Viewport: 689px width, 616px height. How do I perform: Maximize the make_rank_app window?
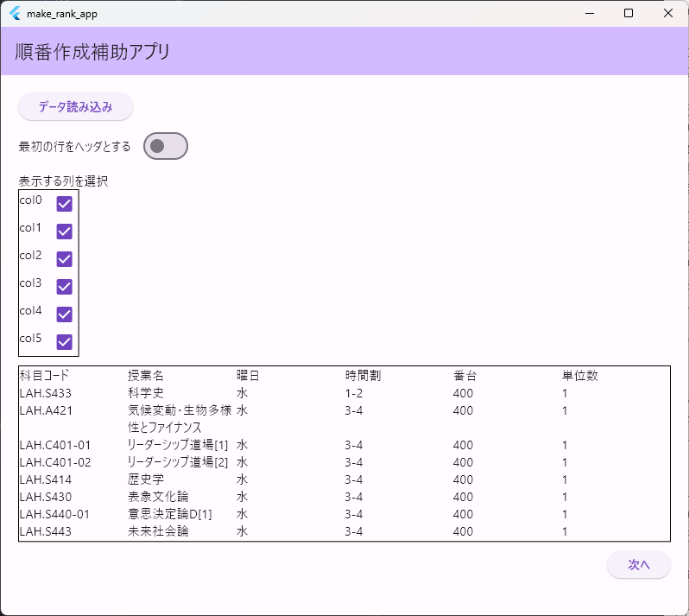[x=629, y=13]
